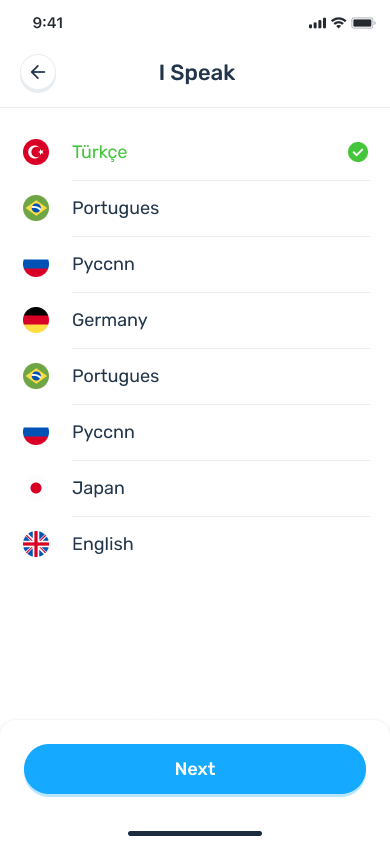Pick the first Pyccnn list item
The width and height of the screenshot is (390, 844).
(196, 264)
